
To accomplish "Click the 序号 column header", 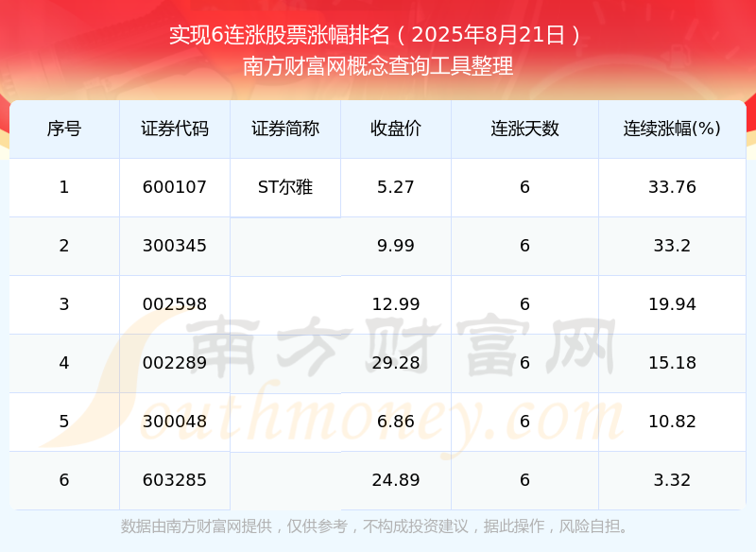I will [x=64, y=129].
